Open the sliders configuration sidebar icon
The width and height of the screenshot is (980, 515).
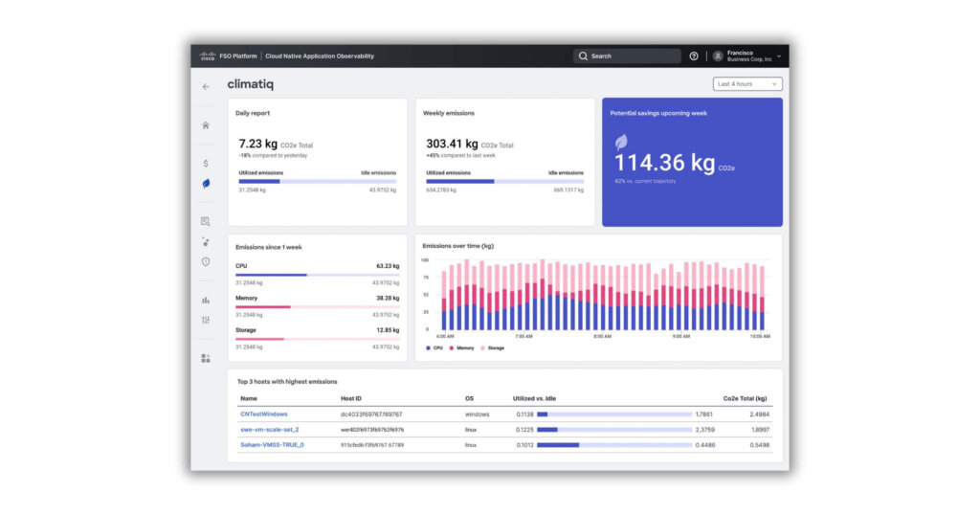click(x=206, y=320)
